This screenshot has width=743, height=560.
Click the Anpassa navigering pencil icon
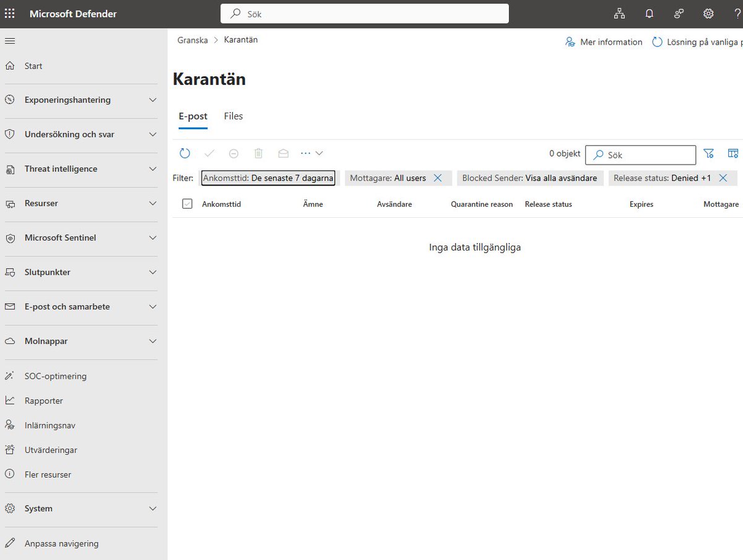click(x=10, y=543)
